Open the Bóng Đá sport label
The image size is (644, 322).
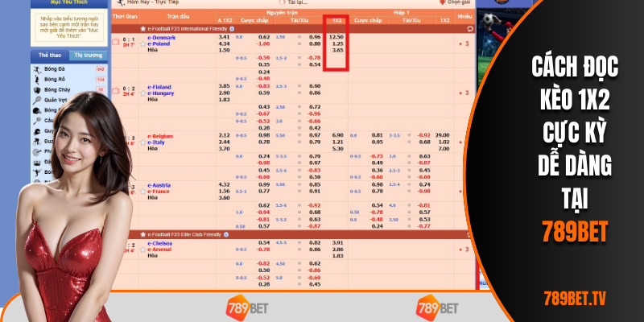point(55,69)
